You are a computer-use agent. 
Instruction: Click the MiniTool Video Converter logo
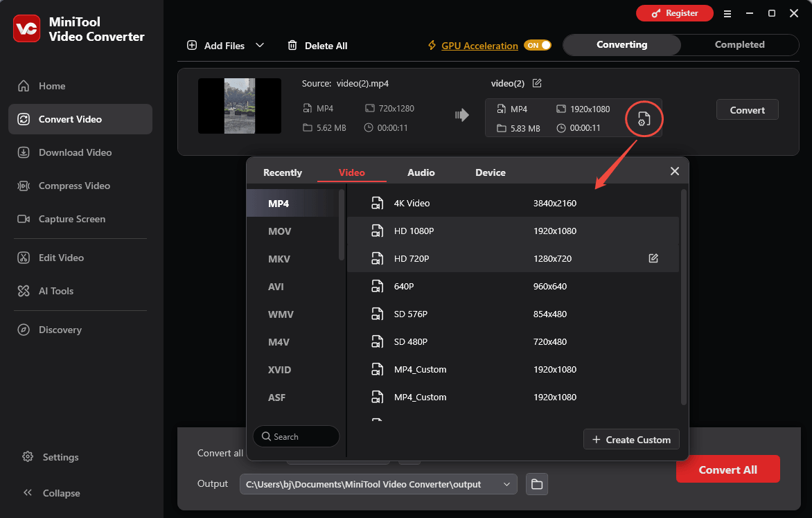coord(26,29)
